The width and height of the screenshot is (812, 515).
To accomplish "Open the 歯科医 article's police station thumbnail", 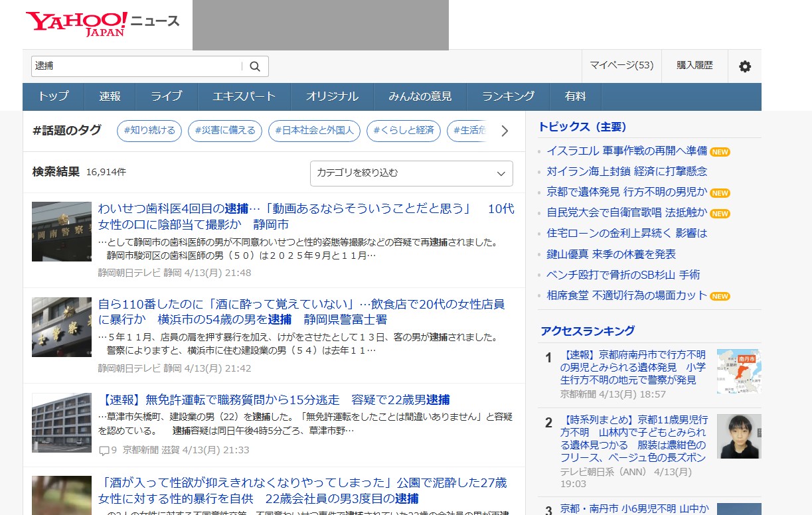I will pyautogui.click(x=62, y=232).
